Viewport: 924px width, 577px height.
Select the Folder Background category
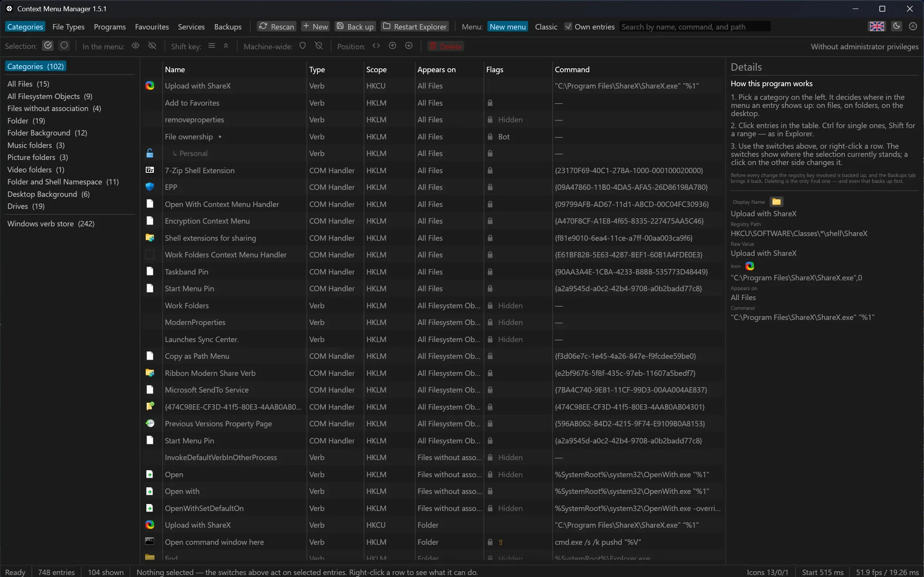click(x=47, y=133)
